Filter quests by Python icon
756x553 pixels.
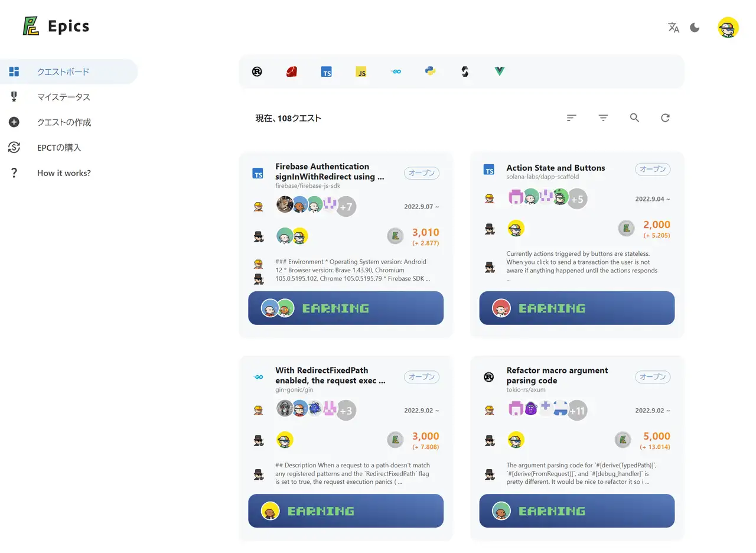(x=431, y=71)
